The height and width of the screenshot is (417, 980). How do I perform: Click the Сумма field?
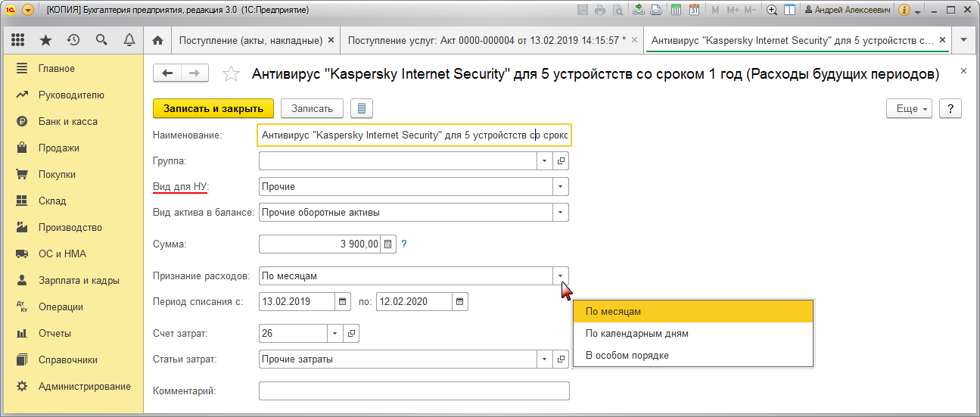point(319,244)
